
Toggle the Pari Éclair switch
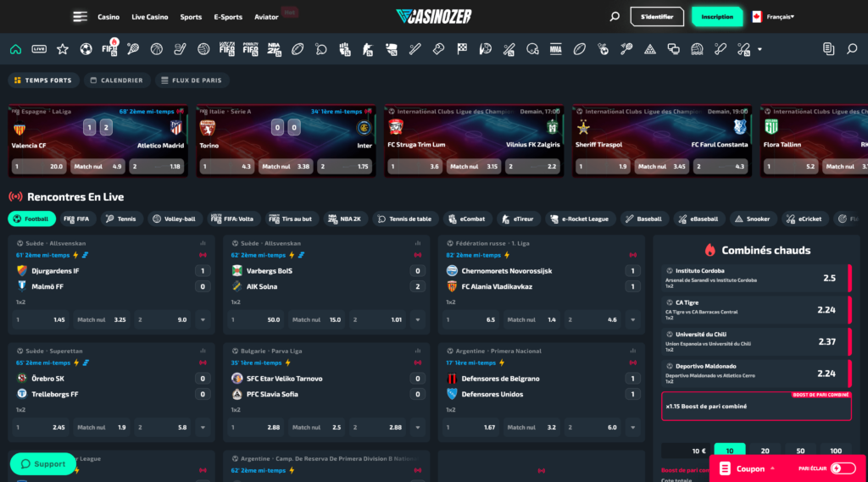(x=843, y=468)
